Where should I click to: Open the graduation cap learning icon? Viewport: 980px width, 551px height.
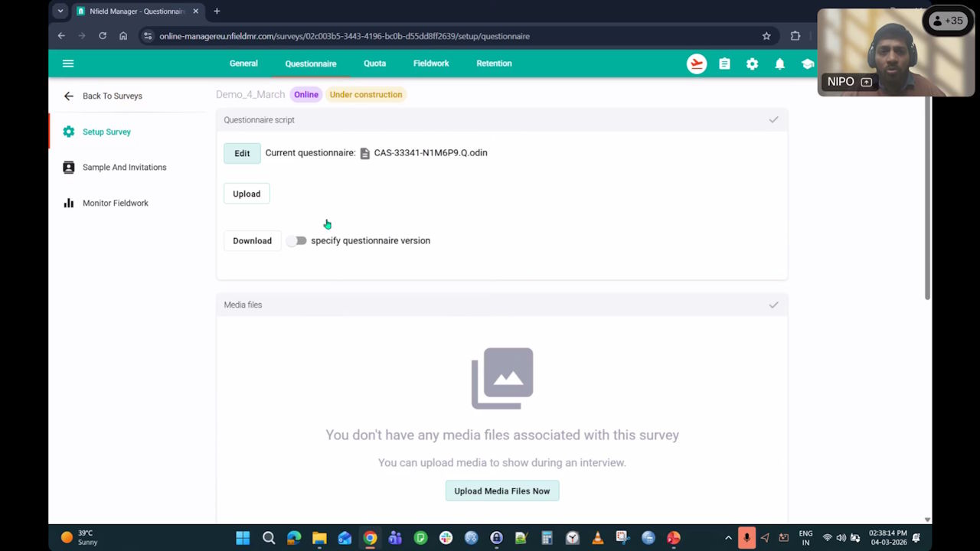click(808, 64)
